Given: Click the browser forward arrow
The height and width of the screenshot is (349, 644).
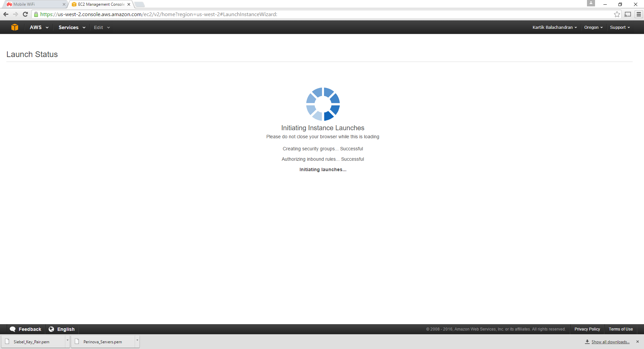Looking at the screenshot, I should (15, 14).
